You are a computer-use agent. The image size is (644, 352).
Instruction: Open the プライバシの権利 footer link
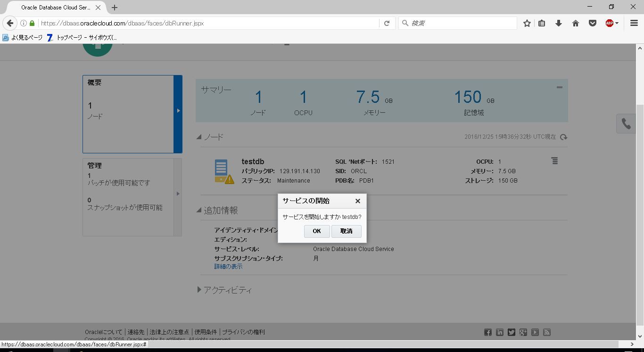click(x=243, y=332)
